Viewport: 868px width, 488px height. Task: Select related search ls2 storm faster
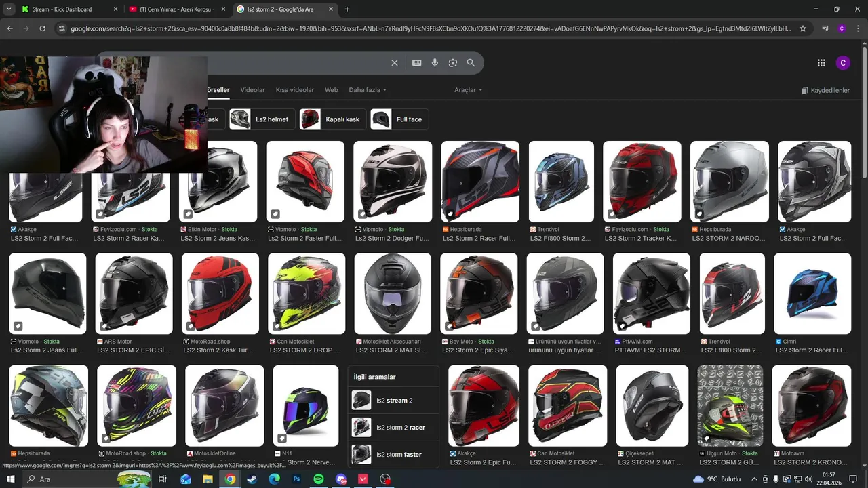tap(393, 455)
